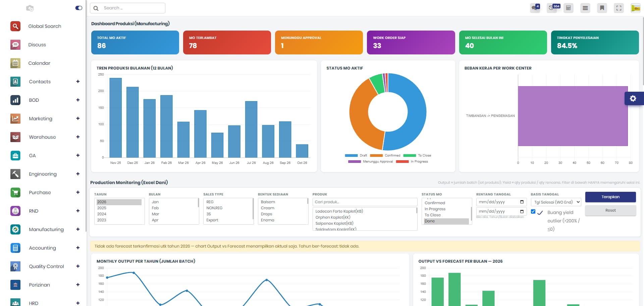Select Orphen Kaplet(KK) in the product list
Image resolution: width=644 pixels, height=306 pixels.
(x=365, y=217)
